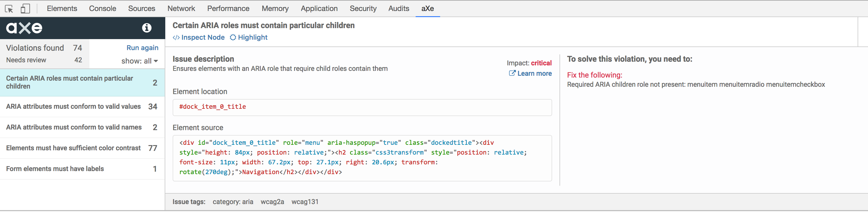Select Form elements must have labels

[x=82, y=169]
